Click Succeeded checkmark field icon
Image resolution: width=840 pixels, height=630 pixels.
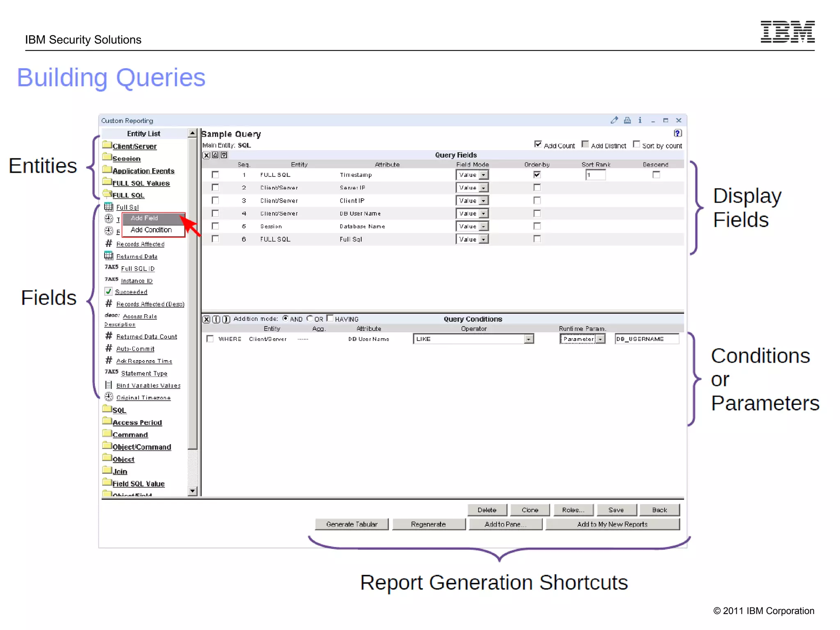[108, 291]
